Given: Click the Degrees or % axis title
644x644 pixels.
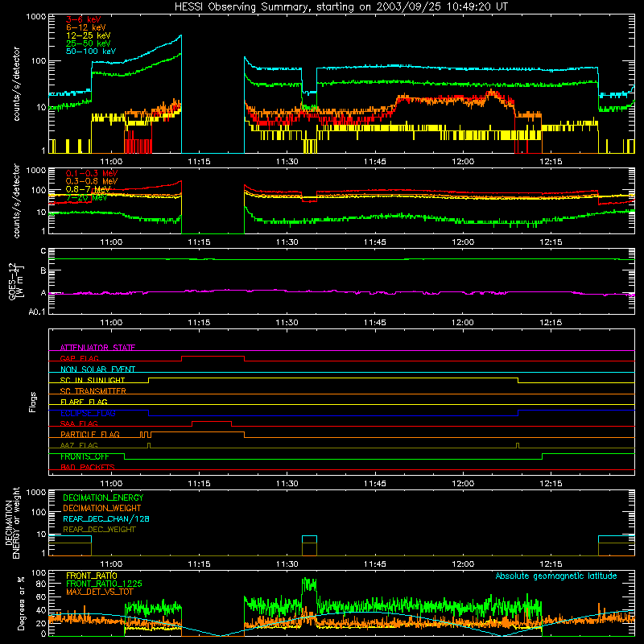Looking at the screenshot, I should 21,603.
